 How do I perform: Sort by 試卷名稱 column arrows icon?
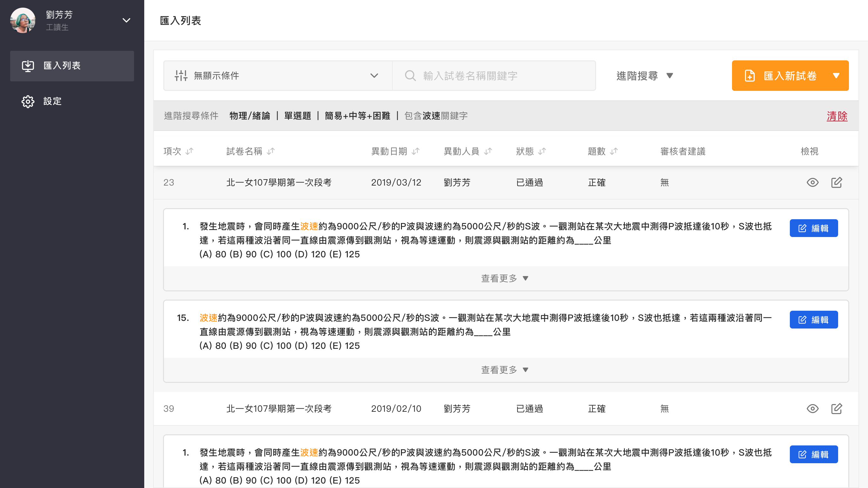pos(271,151)
